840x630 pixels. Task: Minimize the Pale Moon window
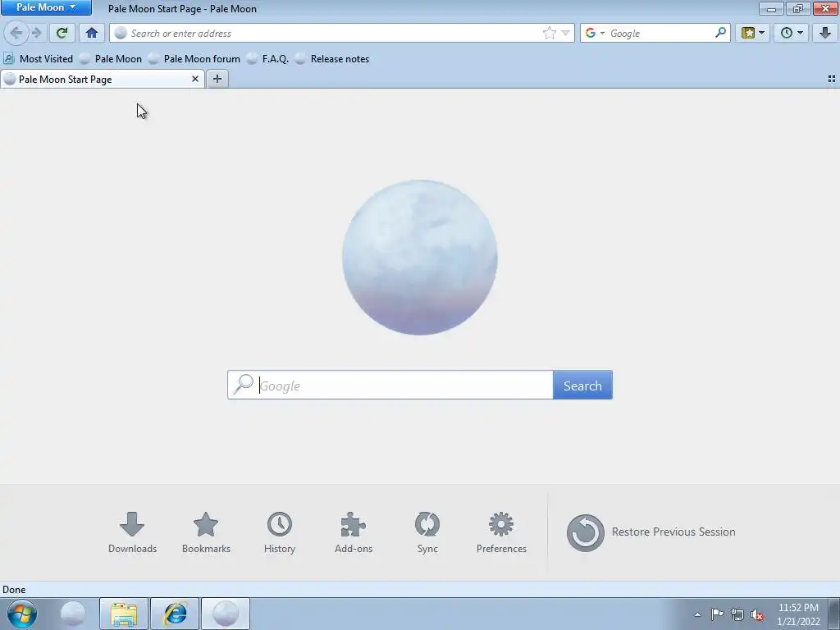tap(771, 8)
